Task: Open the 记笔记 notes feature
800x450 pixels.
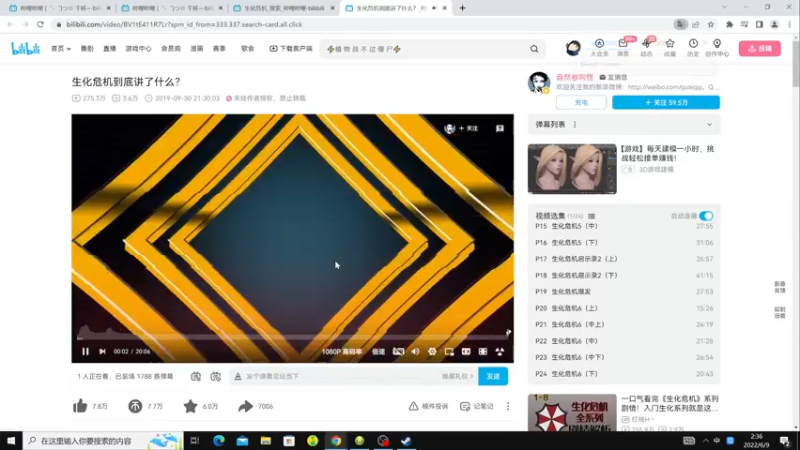Action: click(477, 406)
